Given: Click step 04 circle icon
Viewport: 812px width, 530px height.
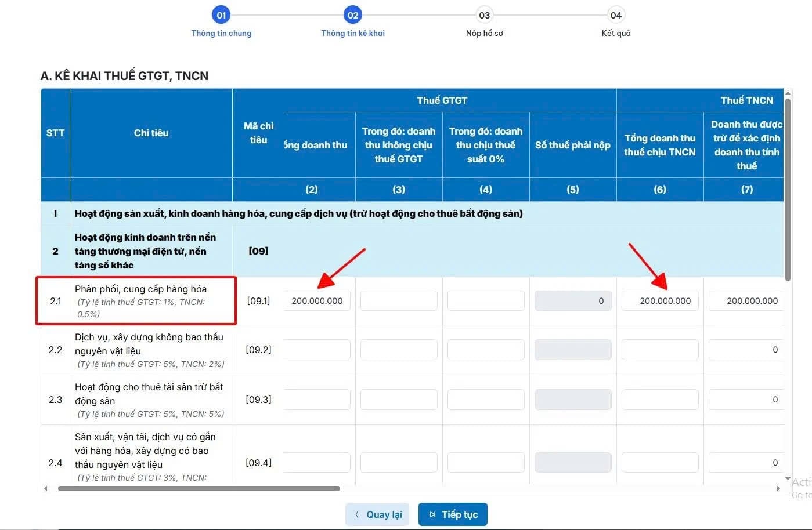Looking at the screenshot, I should (x=616, y=15).
